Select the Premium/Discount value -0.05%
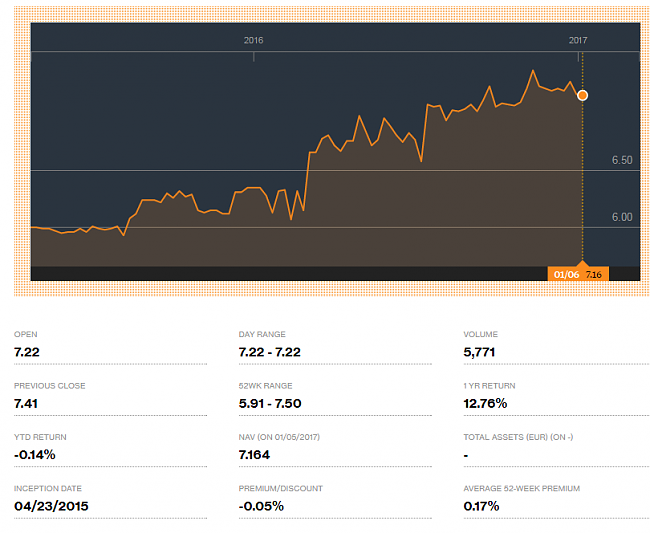This screenshot has width=650, height=533. click(261, 506)
